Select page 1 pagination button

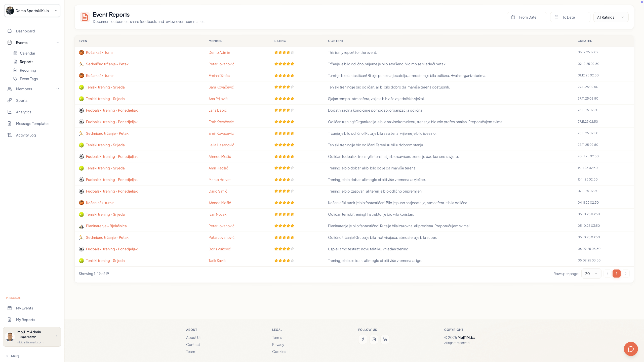point(616,274)
